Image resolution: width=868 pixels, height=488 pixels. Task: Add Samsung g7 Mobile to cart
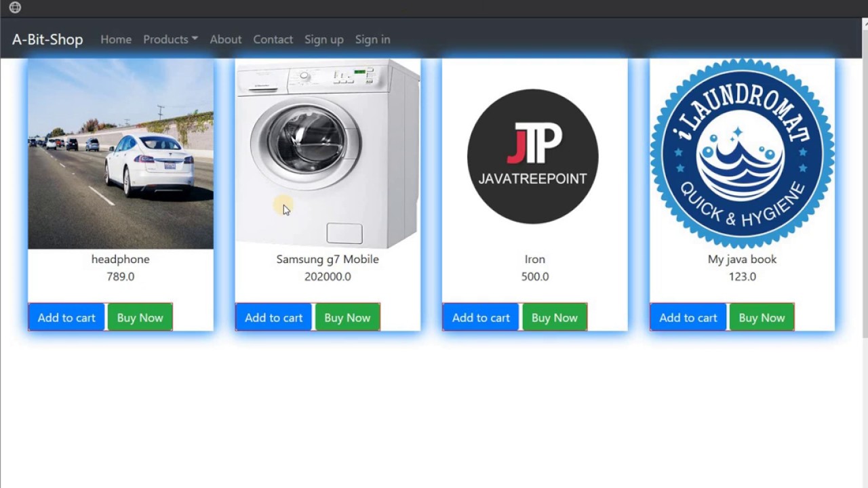(x=274, y=317)
